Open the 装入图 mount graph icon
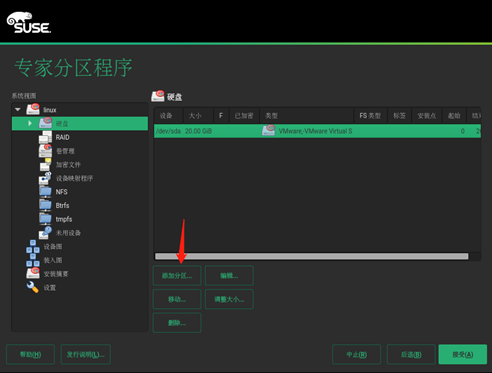This screenshot has height=373, width=492. coord(33,260)
